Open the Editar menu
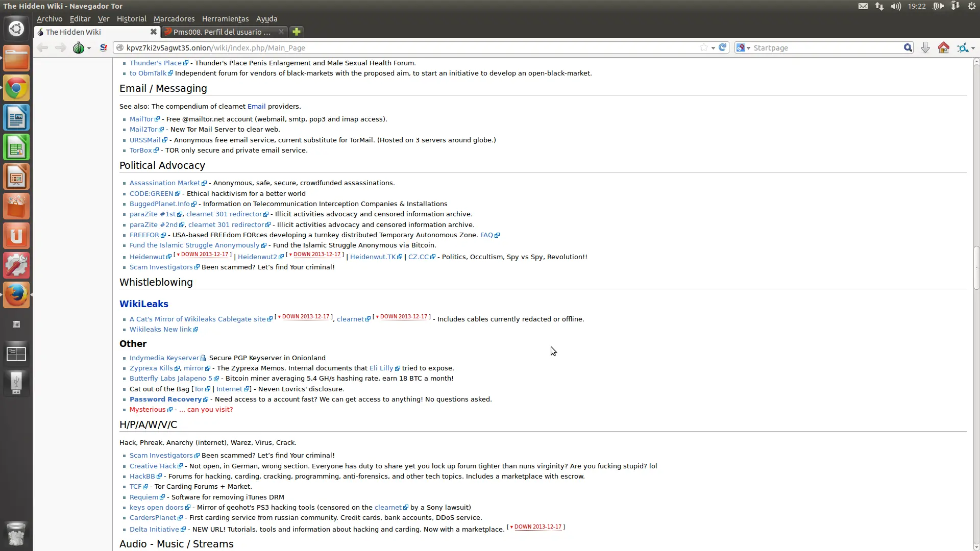Image resolution: width=980 pixels, height=551 pixels. [x=80, y=19]
